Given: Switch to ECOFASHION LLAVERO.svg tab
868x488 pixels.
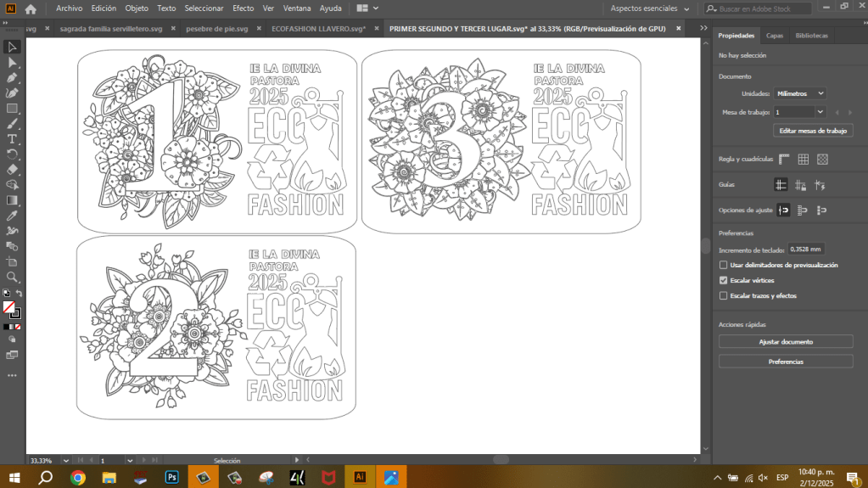Looking at the screenshot, I should [x=318, y=28].
